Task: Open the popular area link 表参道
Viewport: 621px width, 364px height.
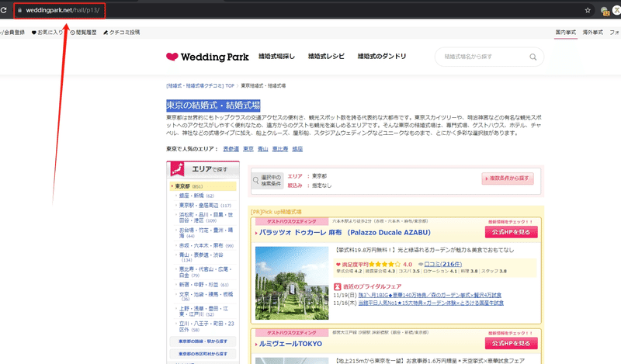Action: pyautogui.click(x=231, y=149)
